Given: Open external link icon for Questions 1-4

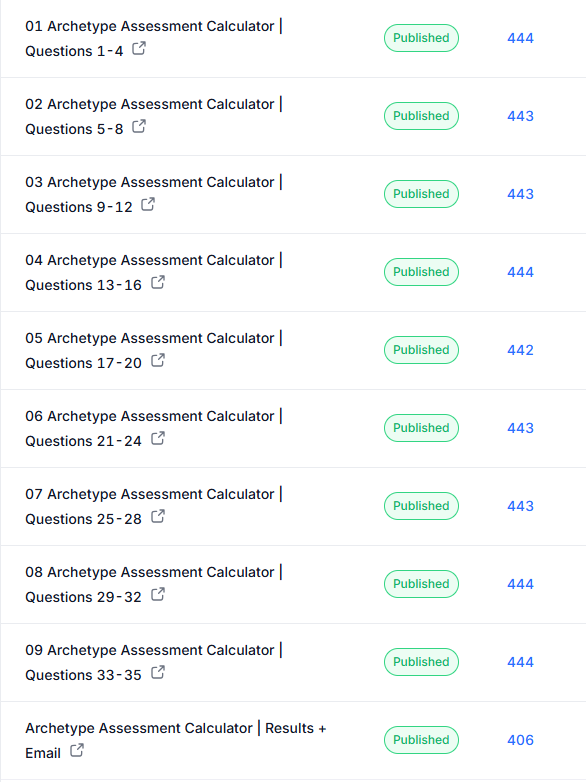Looking at the screenshot, I should pos(139,48).
